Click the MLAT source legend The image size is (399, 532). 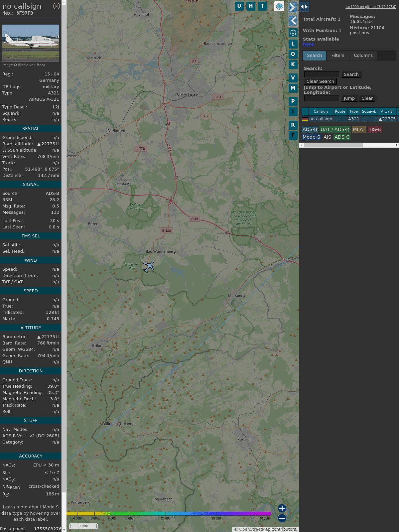[x=359, y=130]
